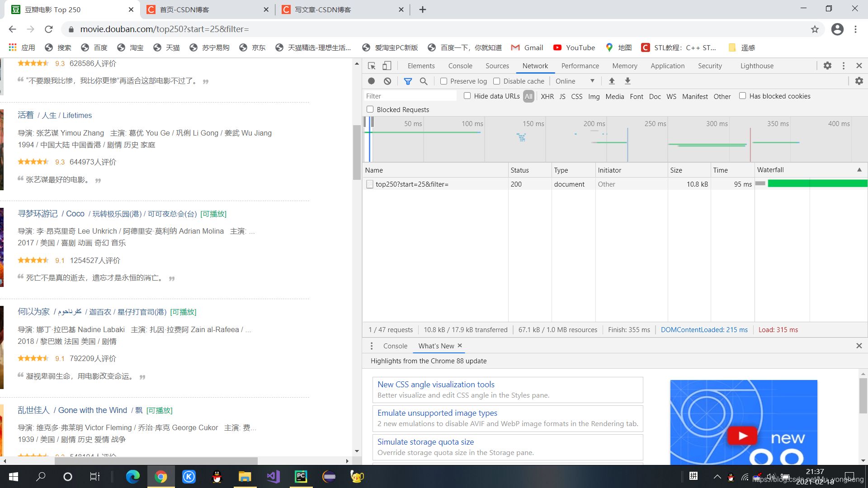Open network search magnifier
Viewport: 868px width, 488px height.
click(x=424, y=81)
